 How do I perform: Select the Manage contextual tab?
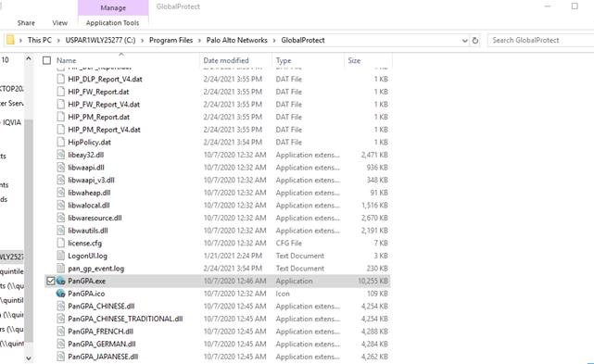[x=113, y=7]
